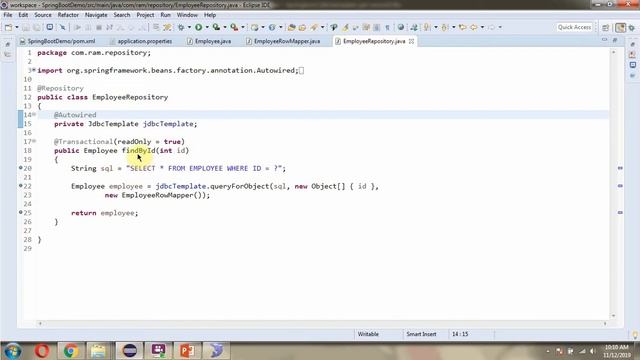The image size is (640, 360).
Task: Click the Quick Access search field
Action: [x=575, y=27]
